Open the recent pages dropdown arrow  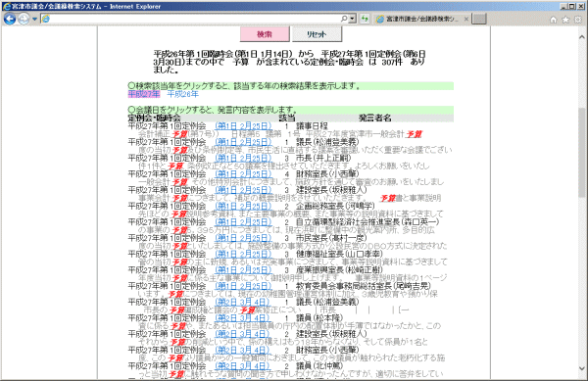tap(34, 19)
